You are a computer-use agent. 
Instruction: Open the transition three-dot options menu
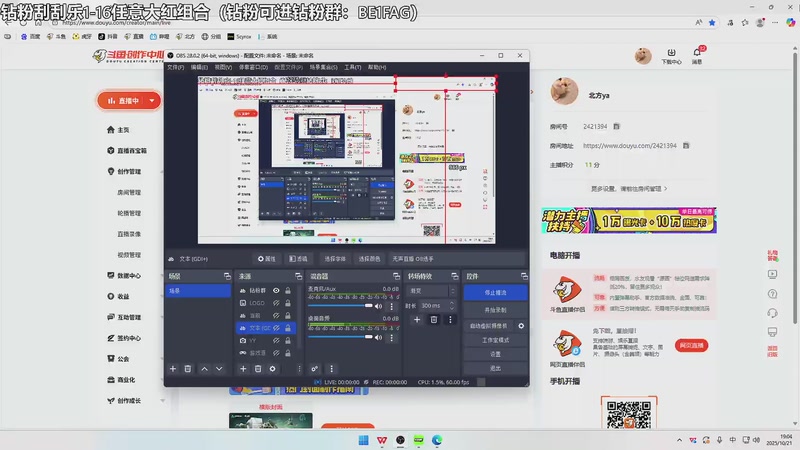coord(450,319)
